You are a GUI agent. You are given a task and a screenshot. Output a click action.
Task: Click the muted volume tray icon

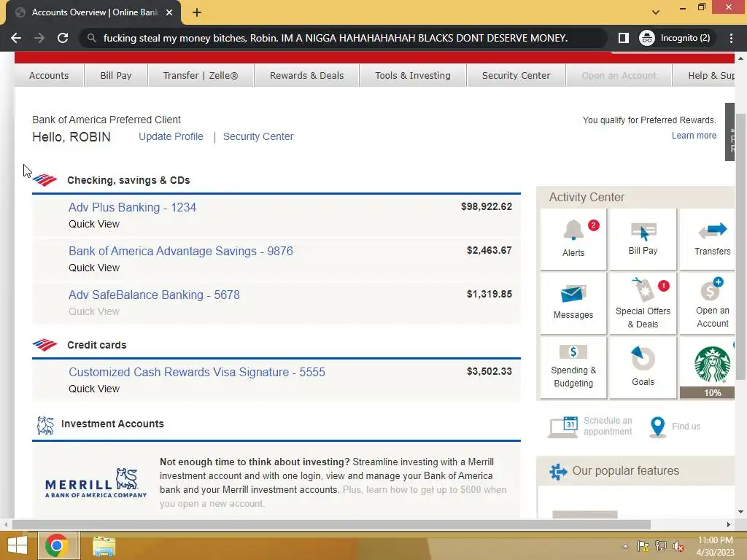(x=678, y=546)
